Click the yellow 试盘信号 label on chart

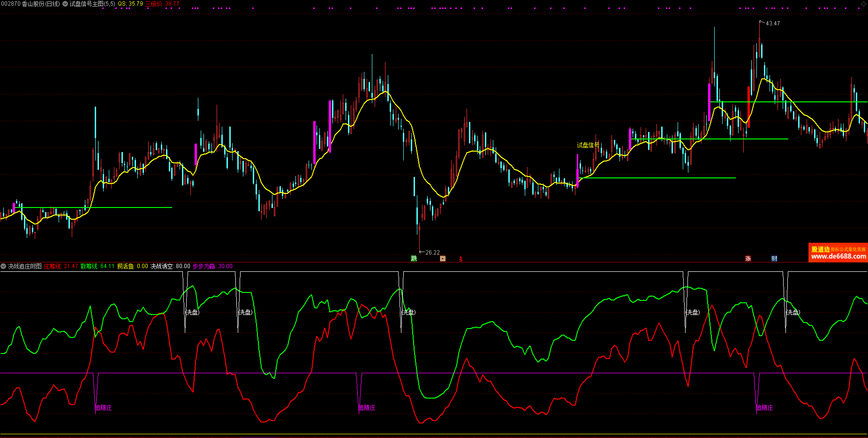click(x=588, y=145)
